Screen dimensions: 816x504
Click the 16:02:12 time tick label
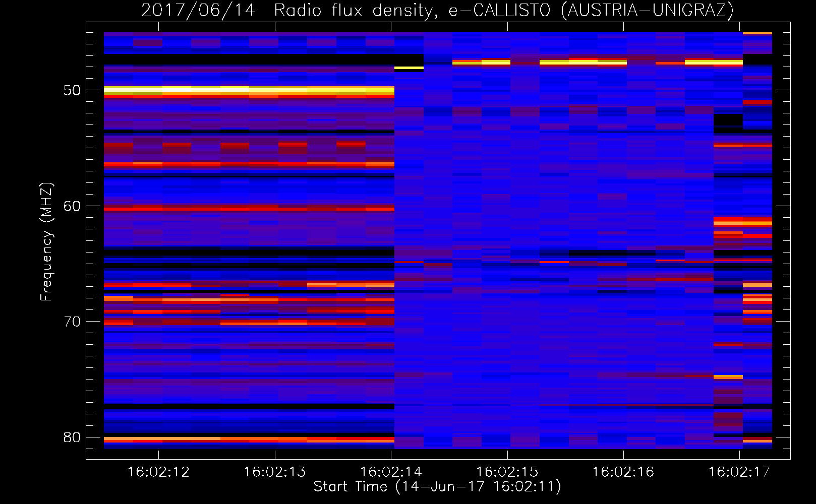pos(158,472)
